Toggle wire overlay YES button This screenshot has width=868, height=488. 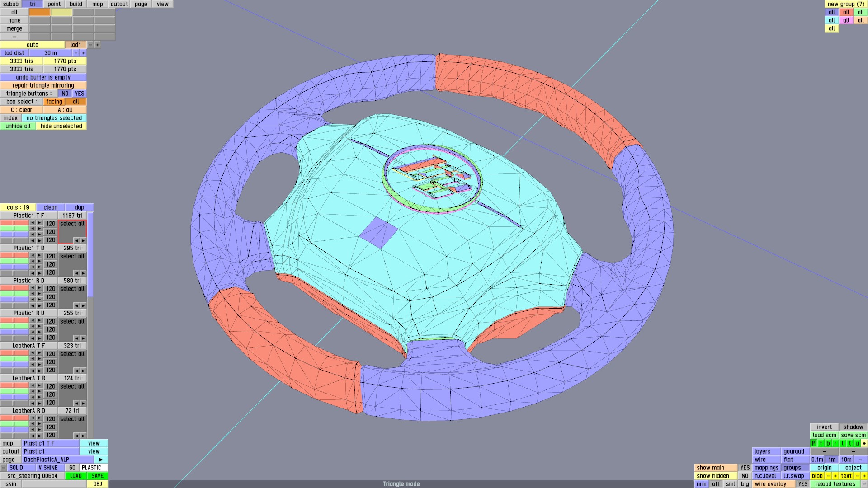point(802,484)
